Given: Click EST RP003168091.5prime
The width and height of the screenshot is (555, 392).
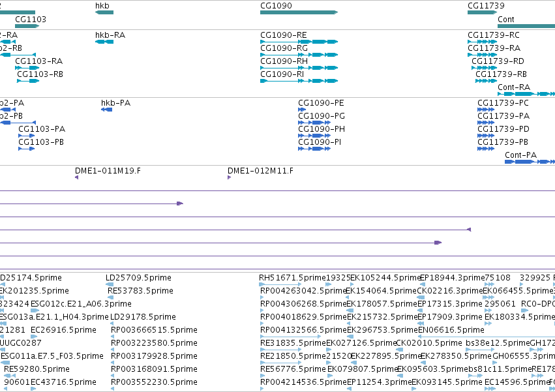Looking at the screenshot, I should [113, 376].
